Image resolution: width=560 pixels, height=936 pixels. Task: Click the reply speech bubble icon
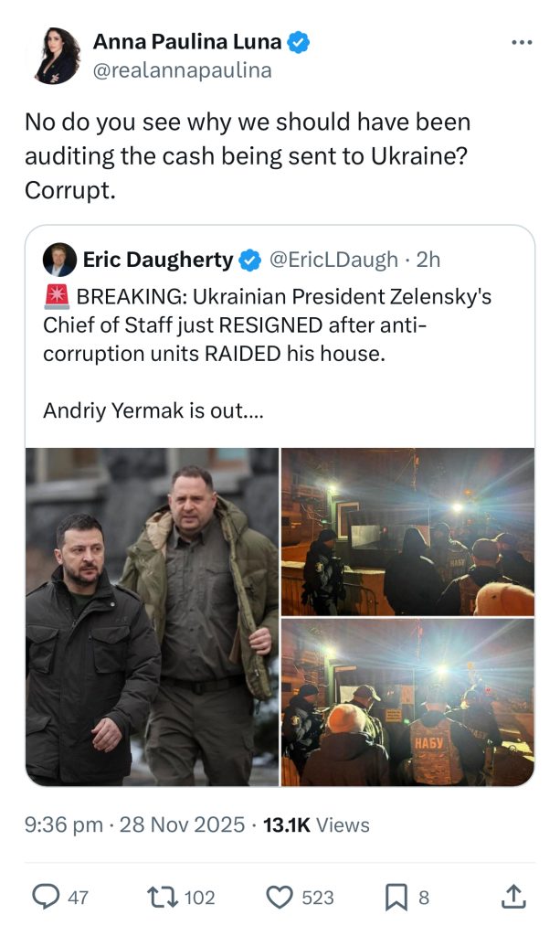[46, 897]
